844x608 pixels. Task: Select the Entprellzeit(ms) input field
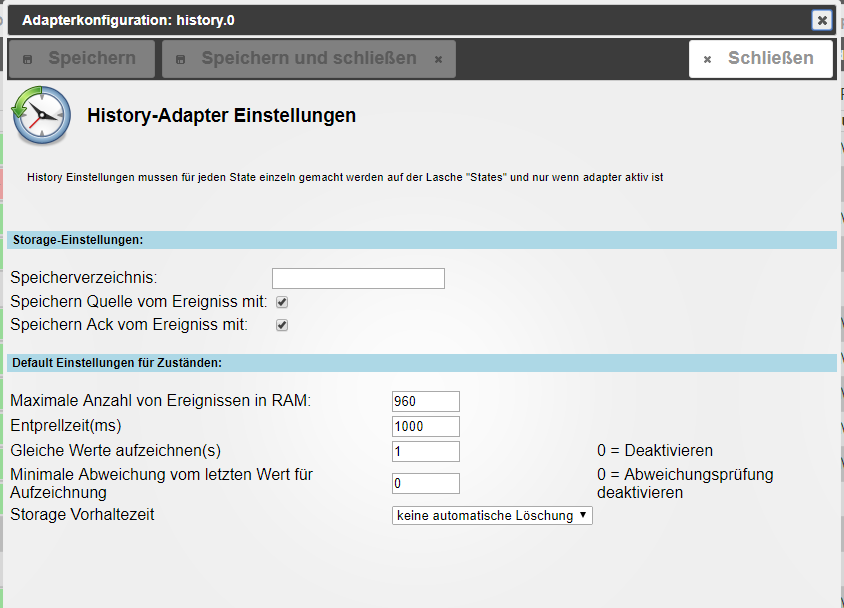pyautogui.click(x=426, y=426)
